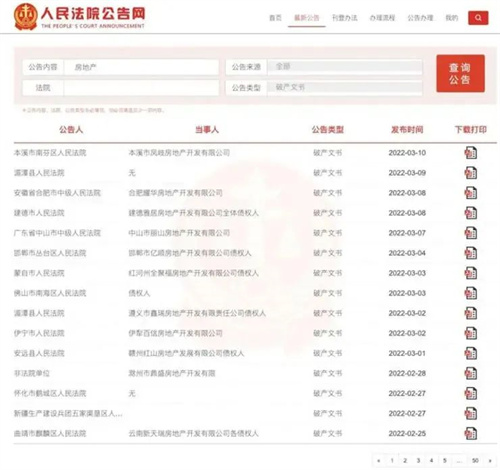Download the 合肥耀华房地产 announcement file
This screenshot has width=500, height=470.
tap(471, 193)
